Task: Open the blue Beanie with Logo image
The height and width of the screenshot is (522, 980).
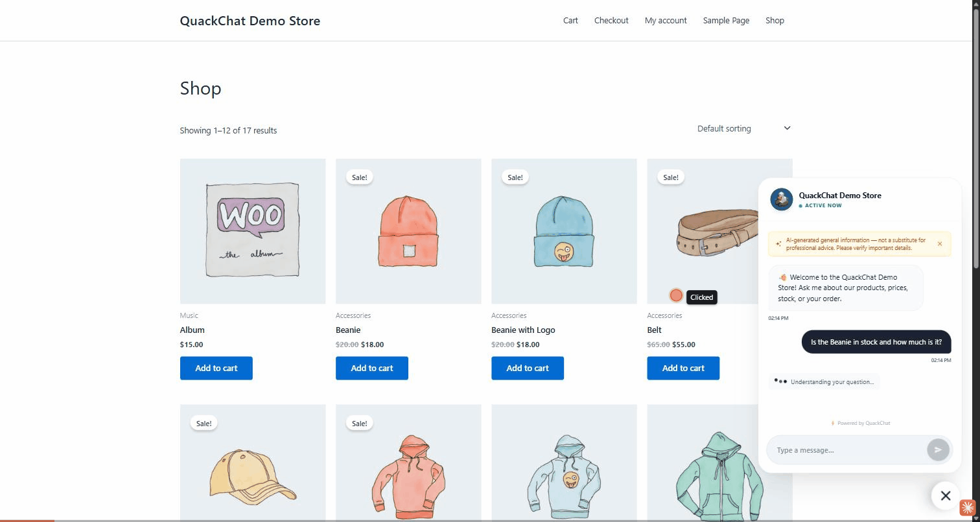Action: coord(564,231)
